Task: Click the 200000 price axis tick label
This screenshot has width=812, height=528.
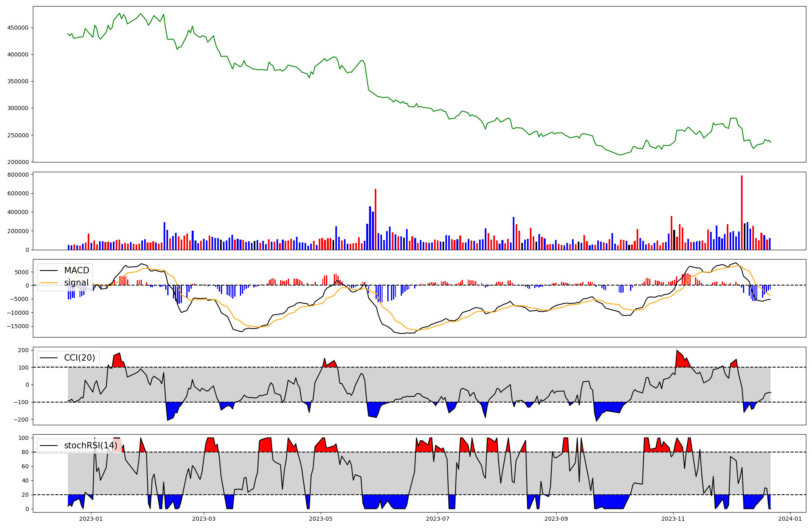Action: (18, 162)
